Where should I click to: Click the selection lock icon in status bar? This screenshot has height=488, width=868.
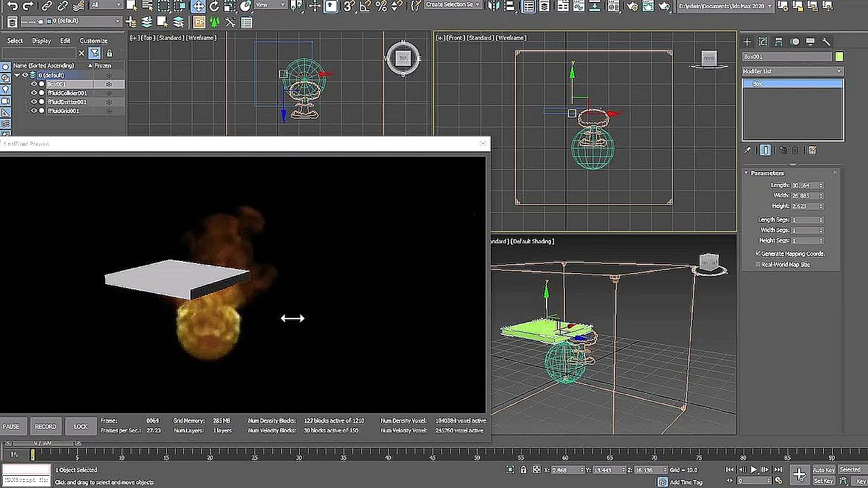click(x=523, y=470)
